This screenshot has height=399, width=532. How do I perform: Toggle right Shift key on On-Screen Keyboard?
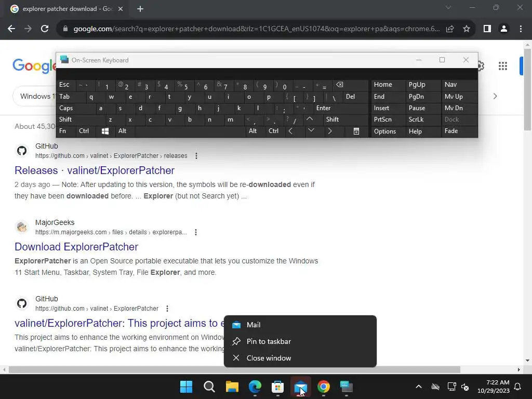(346, 119)
